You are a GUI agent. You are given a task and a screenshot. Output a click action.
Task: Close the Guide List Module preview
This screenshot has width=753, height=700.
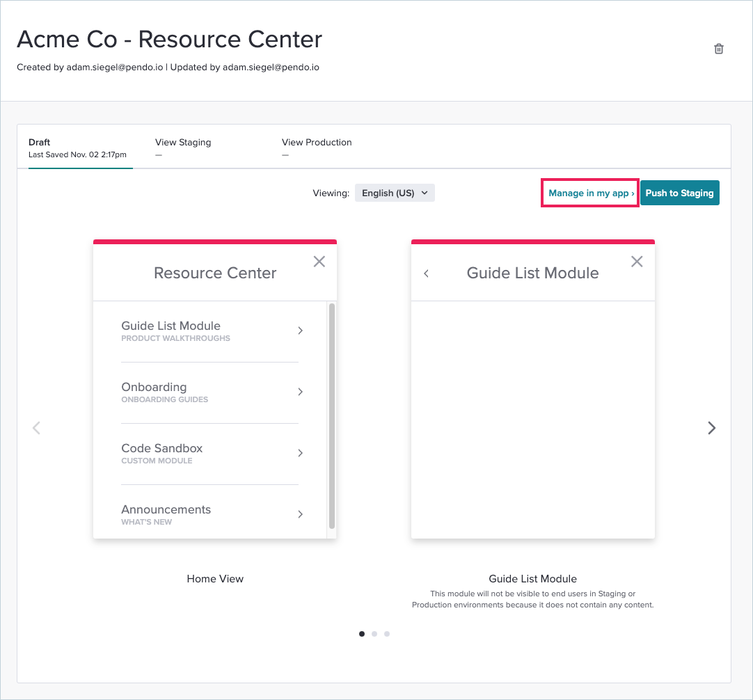coord(637,261)
